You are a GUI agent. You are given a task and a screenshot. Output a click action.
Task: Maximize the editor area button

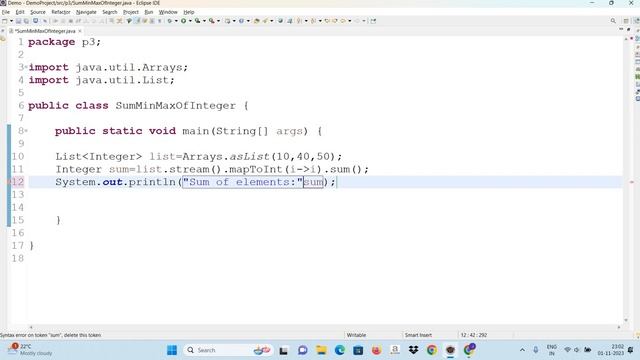click(x=629, y=30)
